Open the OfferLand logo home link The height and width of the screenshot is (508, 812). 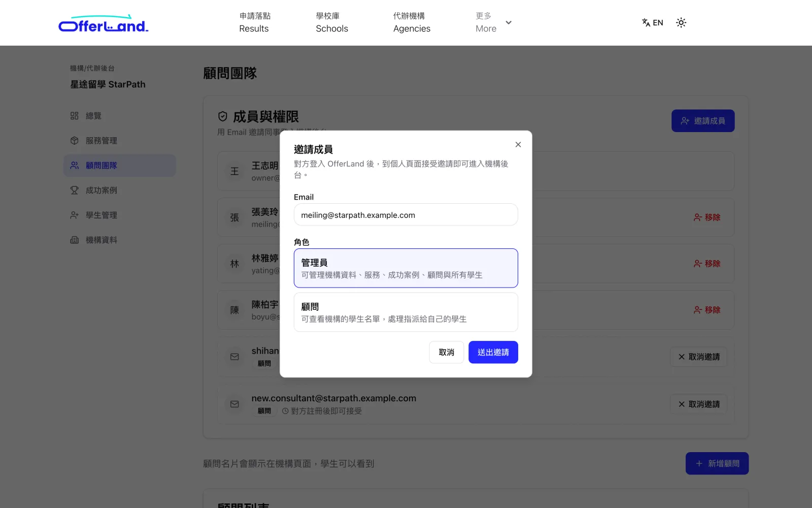click(x=104, y=24)
